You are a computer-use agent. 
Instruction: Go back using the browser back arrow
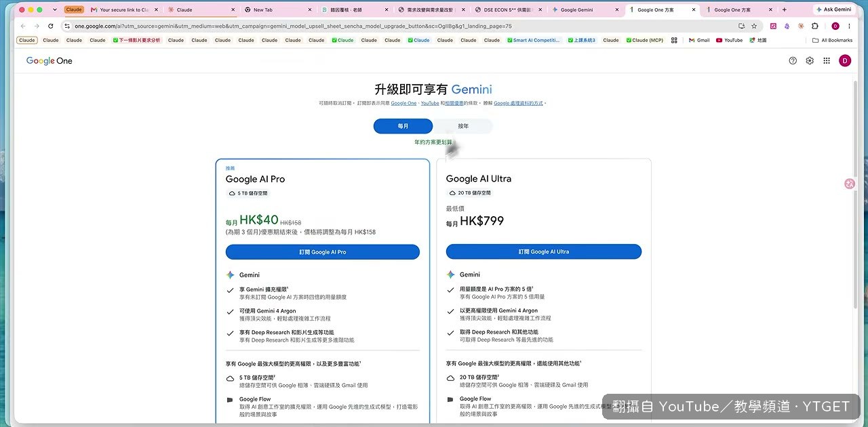(23, 26)
